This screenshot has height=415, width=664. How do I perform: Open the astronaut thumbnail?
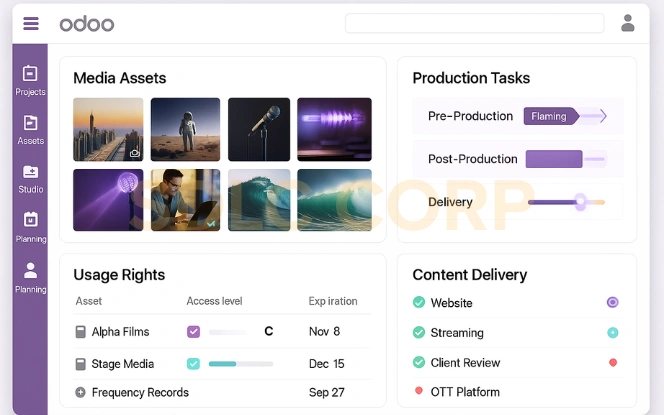pos(185,130)
